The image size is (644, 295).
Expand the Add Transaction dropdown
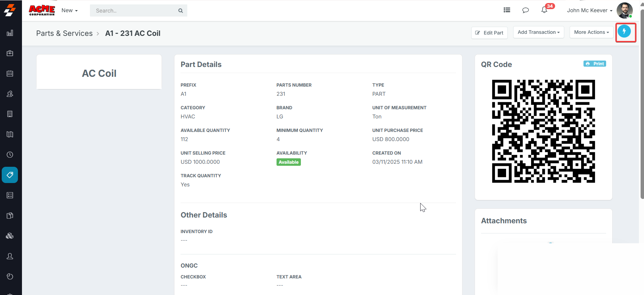point(538,32)
